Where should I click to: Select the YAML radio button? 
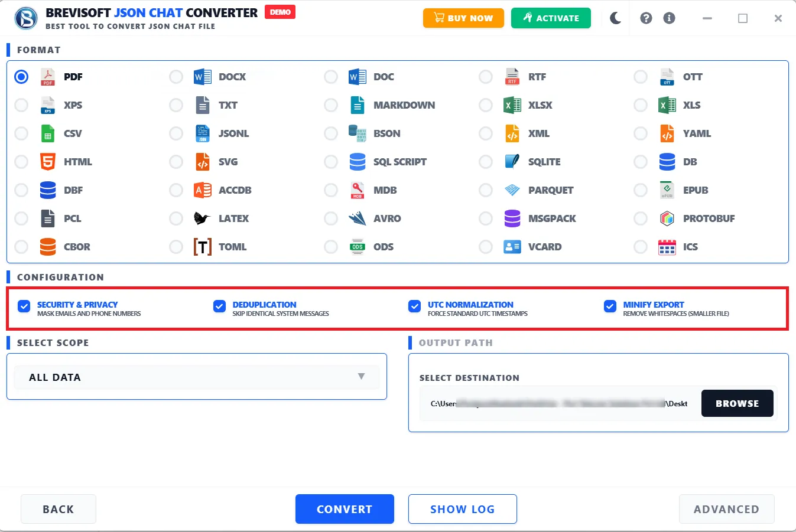[x=641, y=133]
